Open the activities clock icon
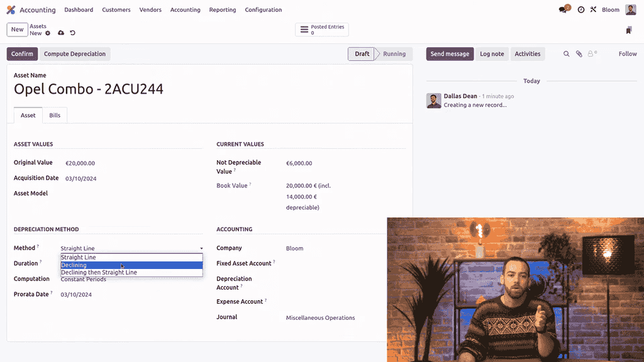This screenshot has width=644, height=362. pyautogui.click(x=581, y=10)
